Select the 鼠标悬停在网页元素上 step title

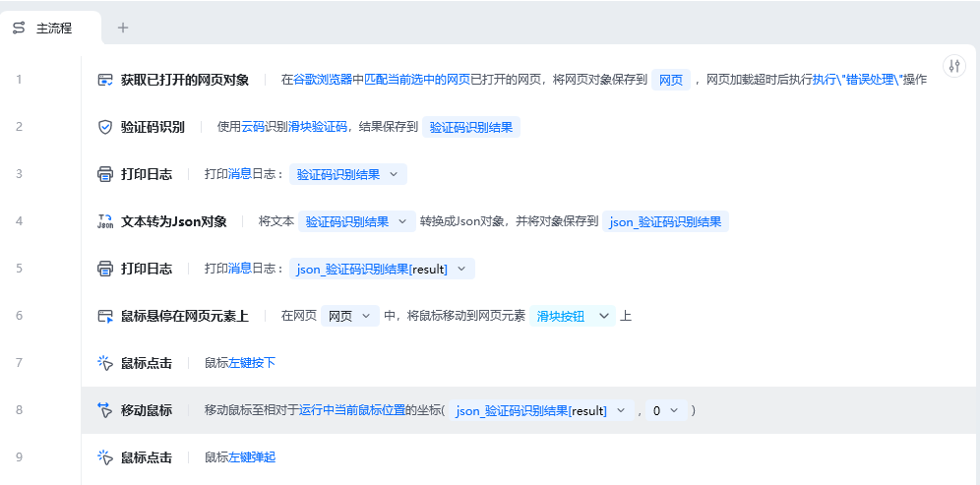[185, 316]
